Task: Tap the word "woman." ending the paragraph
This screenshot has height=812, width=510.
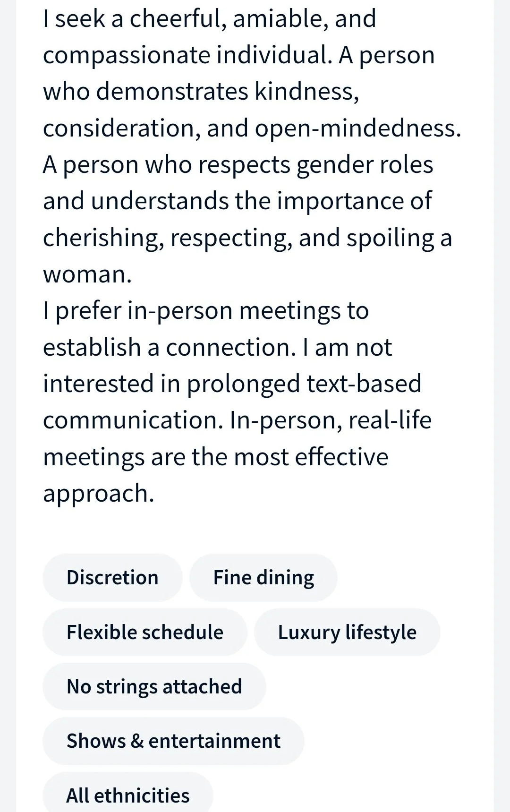Action: tap(87, 274)
